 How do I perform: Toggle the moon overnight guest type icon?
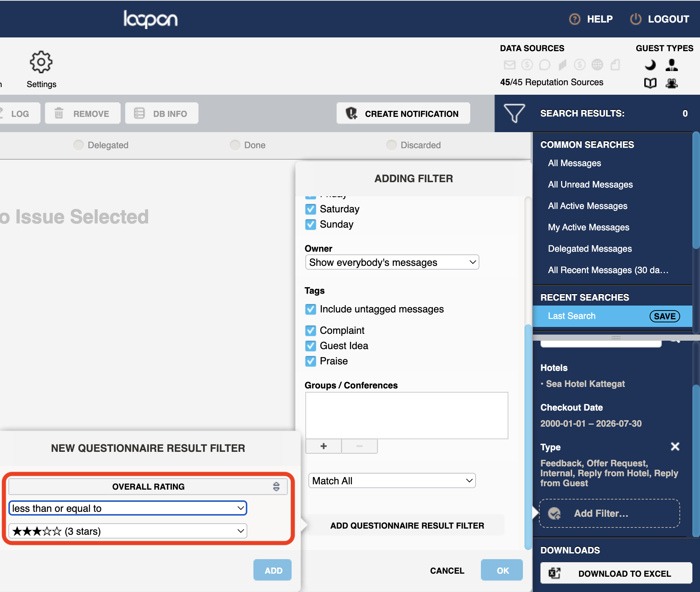[650, 65]
